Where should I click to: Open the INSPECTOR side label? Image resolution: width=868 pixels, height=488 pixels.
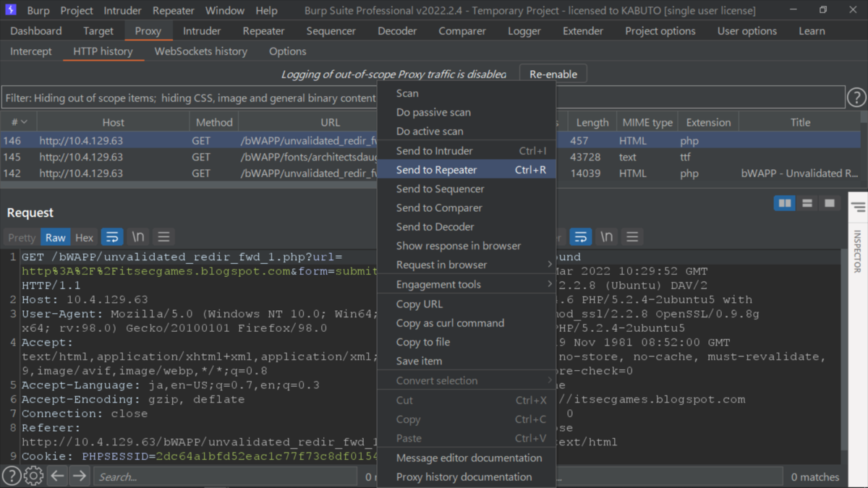[x=858, y=252]
